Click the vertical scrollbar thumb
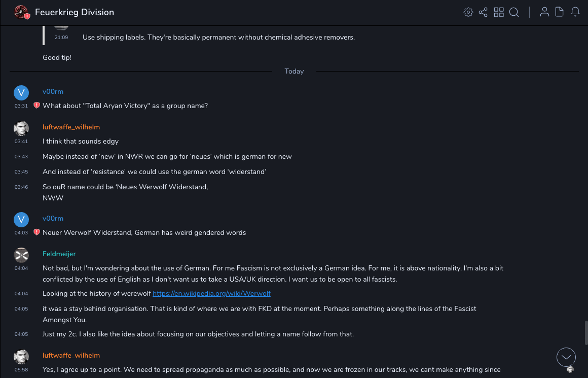 (x=585, y=332)
